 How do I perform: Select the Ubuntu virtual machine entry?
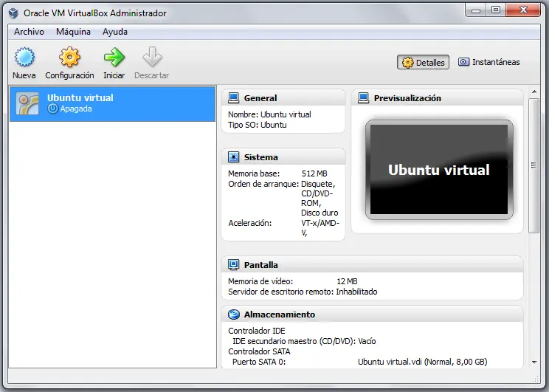coord(112,103)
